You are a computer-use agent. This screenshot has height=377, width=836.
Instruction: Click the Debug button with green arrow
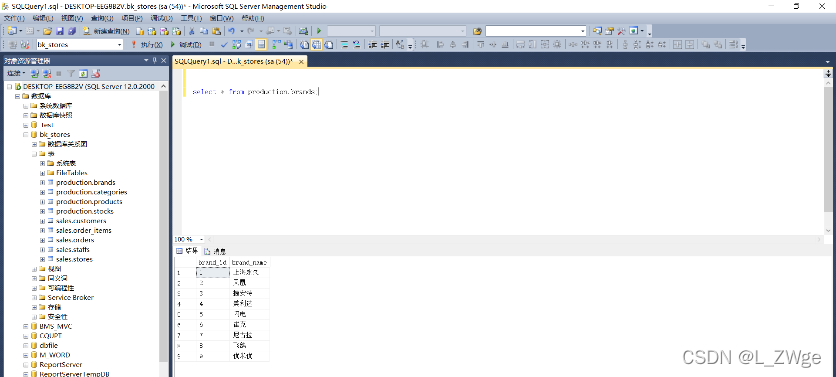[x=186, y=45]
